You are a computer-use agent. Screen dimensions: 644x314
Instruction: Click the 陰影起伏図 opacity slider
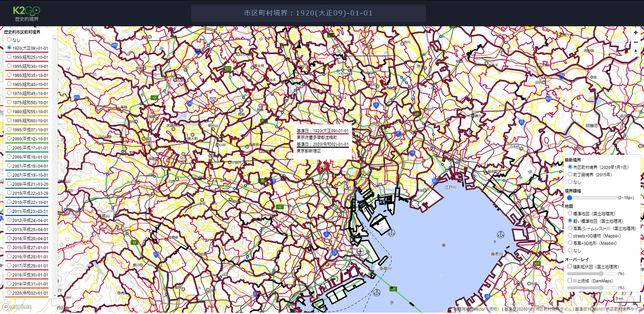pyautogui.click(x=592, y=273)
